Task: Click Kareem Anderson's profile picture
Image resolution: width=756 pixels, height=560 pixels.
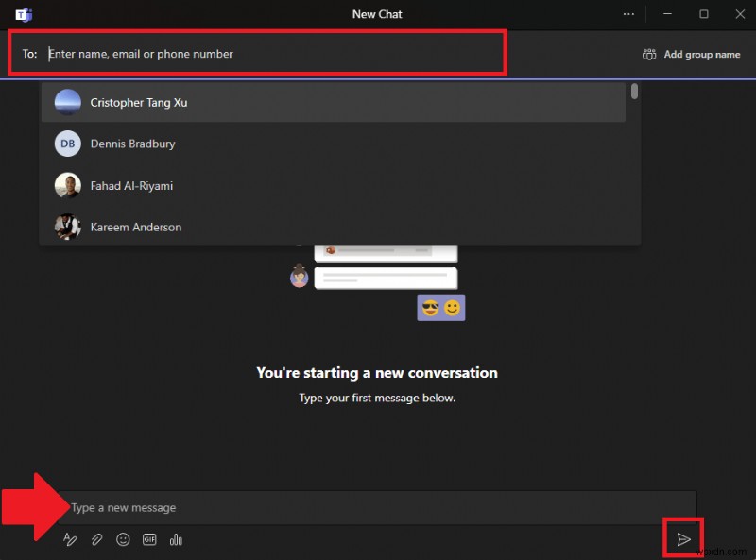Action: click(x=67, y=227)
